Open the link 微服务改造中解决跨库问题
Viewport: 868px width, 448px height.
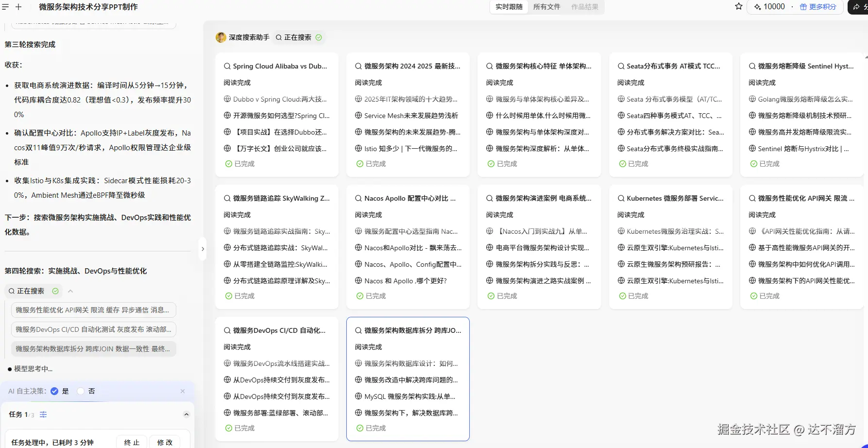click(x=411, y=380)
